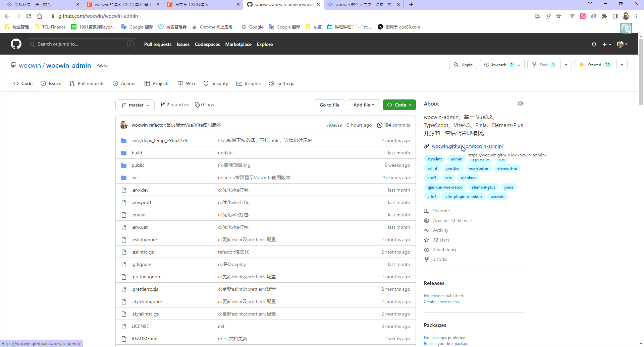Reload the page using browser refresh
Image resolution: width=644 pixels, height=347 pixels.
[x=29, y=16]
